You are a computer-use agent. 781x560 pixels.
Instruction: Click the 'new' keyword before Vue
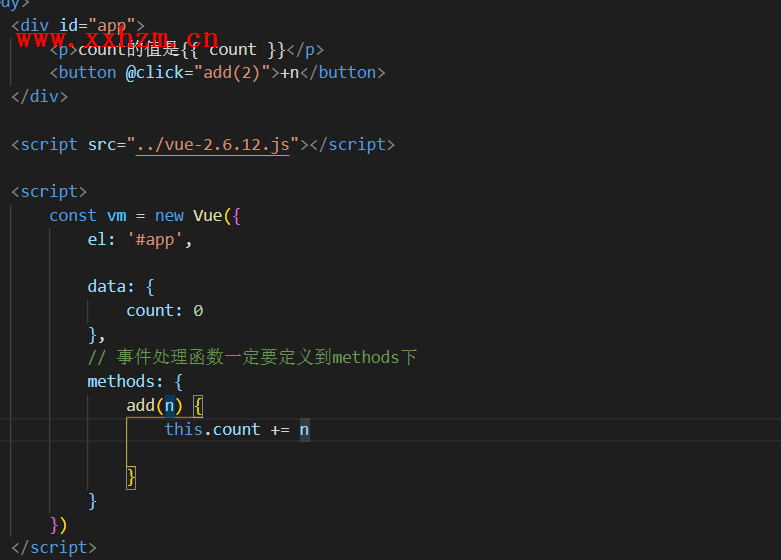169,215
